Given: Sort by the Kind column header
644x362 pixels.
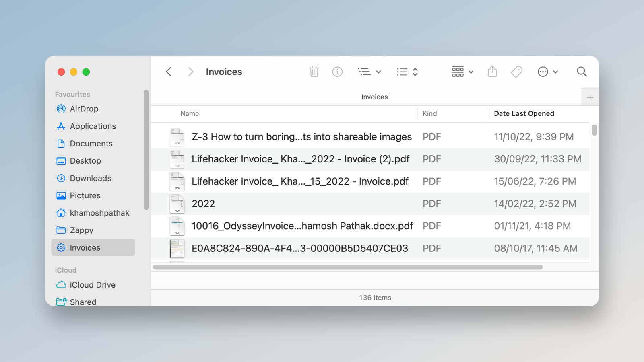Looking at the screenshot, I should pos(429,113).
